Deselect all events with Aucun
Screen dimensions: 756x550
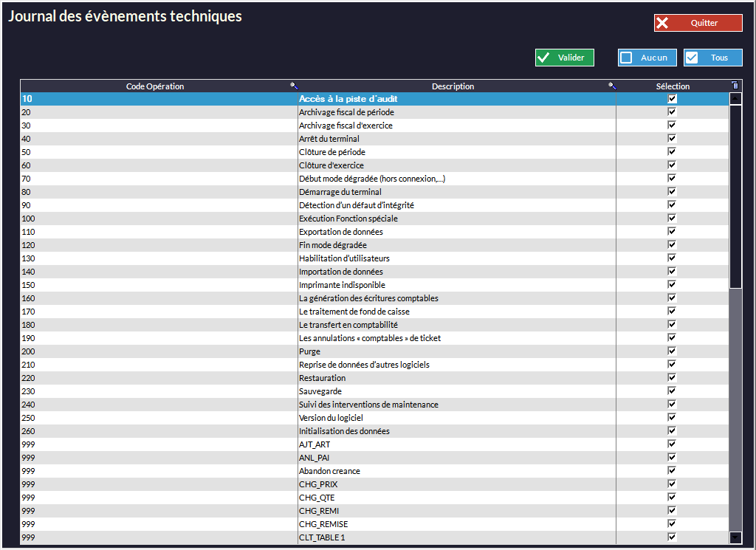[647, 58]
